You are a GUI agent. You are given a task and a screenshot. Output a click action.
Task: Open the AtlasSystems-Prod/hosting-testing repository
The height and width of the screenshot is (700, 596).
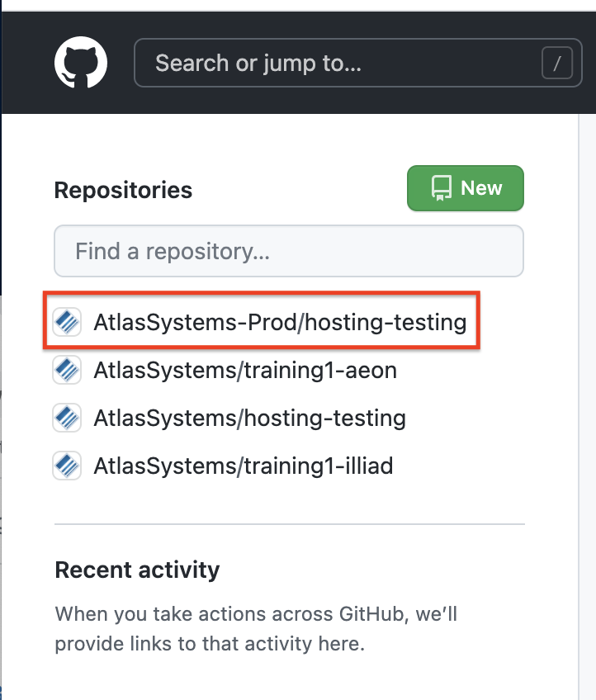(280, 322)
